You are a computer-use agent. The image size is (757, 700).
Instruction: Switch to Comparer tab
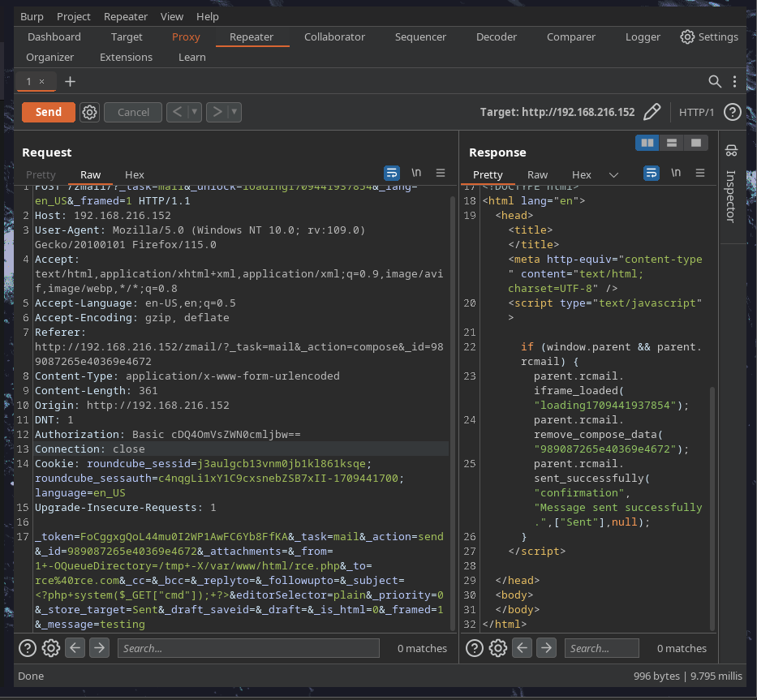pos(571,37)
